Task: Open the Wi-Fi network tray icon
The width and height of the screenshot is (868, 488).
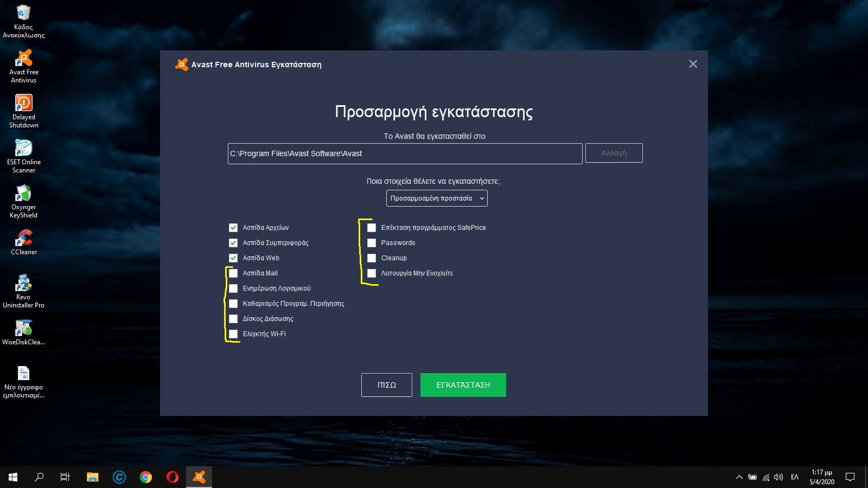Action: 766,477
